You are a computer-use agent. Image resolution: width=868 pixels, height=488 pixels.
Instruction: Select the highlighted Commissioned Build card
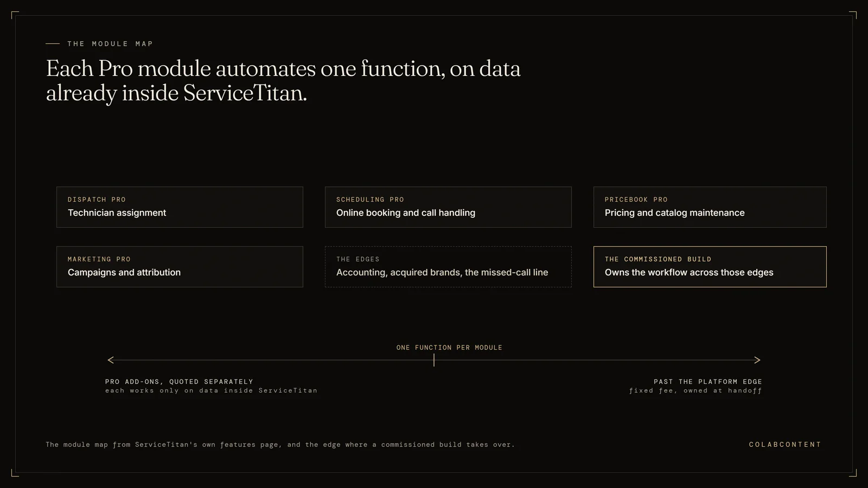pos(710,267)
